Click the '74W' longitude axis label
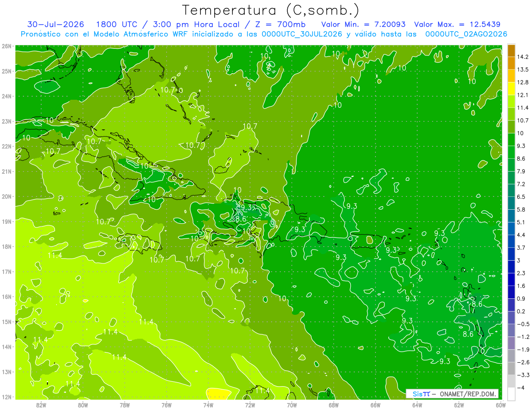 208,405
